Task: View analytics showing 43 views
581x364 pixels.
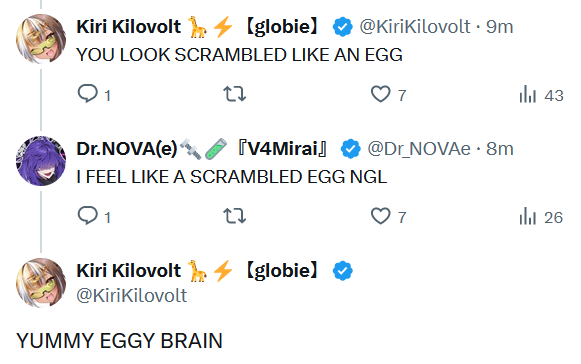Action: click(x=541, y=94)
